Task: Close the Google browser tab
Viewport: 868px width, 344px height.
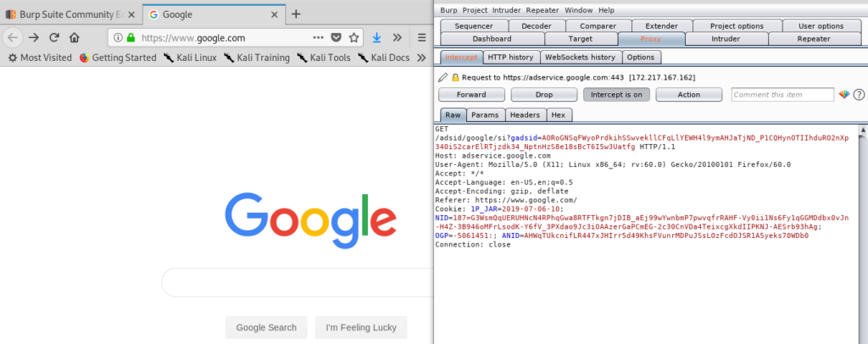Action: 274,14
